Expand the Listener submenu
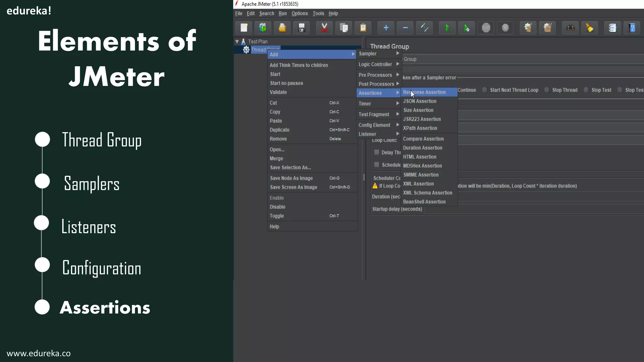This screenshot has width=644, height=362. point(379,134)
